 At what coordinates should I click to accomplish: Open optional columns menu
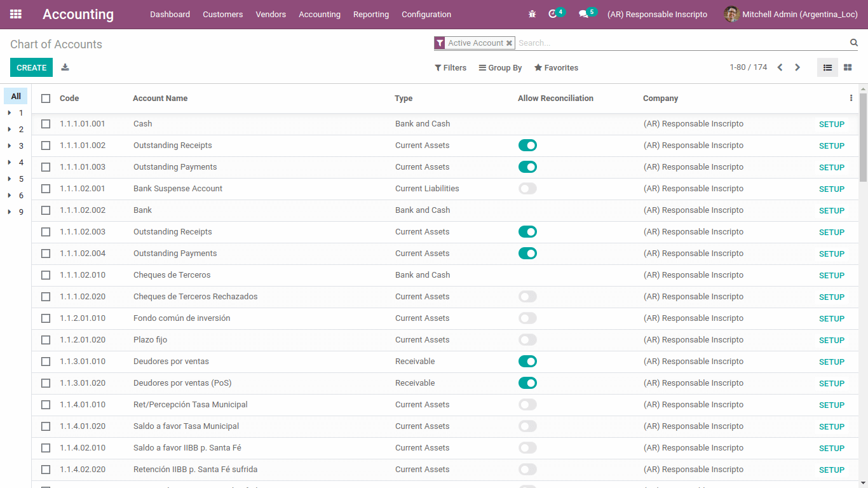point(851,98)
